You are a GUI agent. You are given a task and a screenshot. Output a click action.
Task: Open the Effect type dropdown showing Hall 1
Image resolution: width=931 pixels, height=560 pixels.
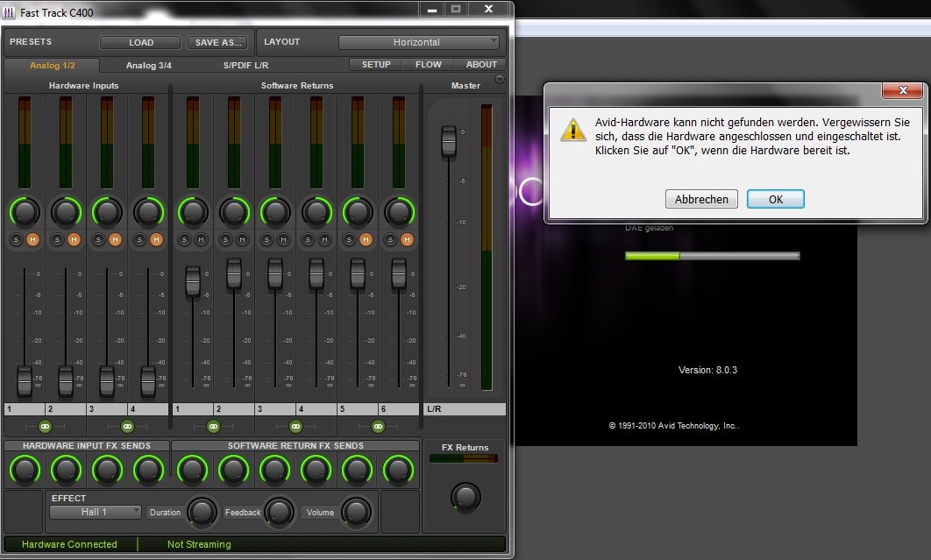(95, 512)
